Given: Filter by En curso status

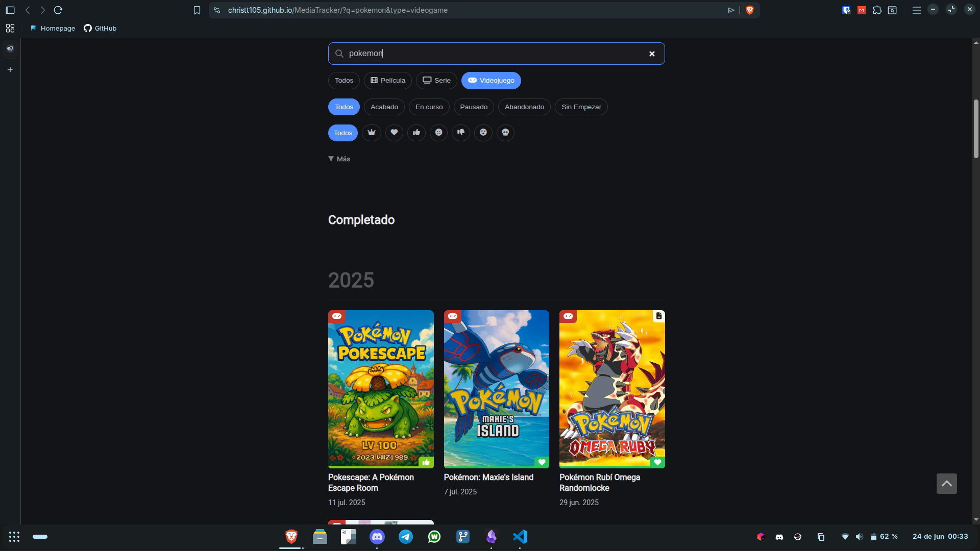Looking at the screenshot, I should 429,107.
